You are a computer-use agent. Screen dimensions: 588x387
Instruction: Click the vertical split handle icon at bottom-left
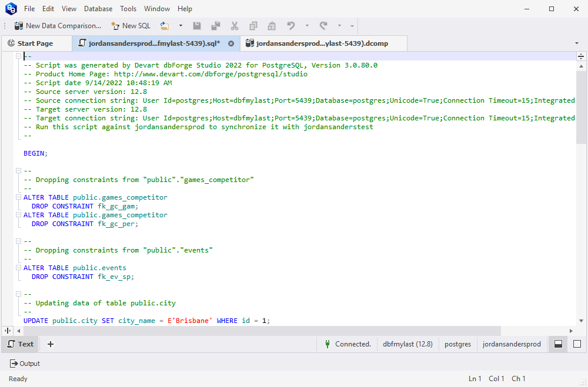8,331
